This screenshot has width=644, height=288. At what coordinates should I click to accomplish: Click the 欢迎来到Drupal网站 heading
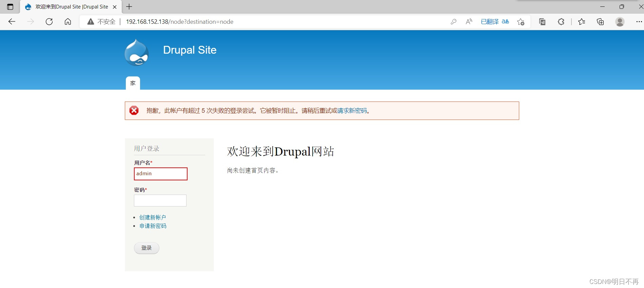pyautogui.click(x=280, y=151)
